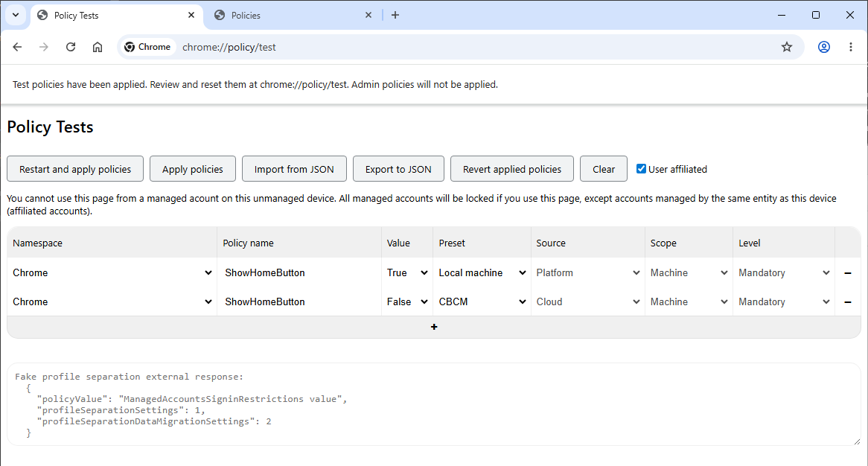The height and width of the screenshot is (466, 868).
Task: Add a new policy row with plus
Action: [x=434, y=327]
